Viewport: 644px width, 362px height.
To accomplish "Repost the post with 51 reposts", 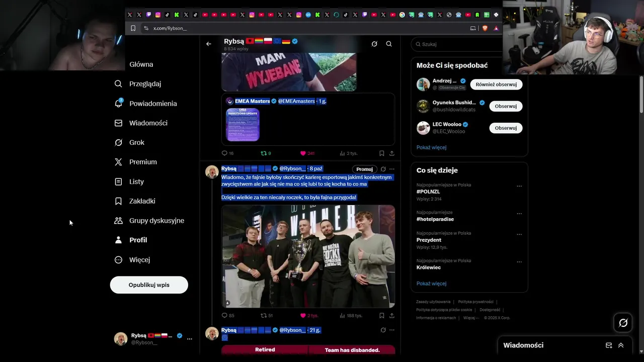I will 267,316.
